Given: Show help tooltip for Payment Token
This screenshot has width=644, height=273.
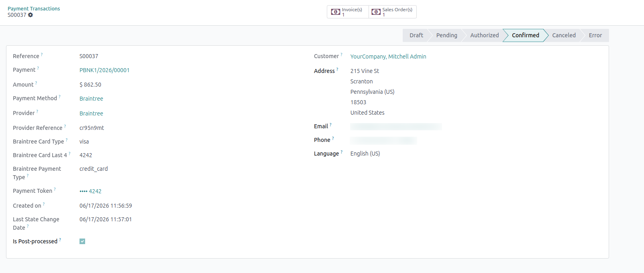Looking at the screenshot, I should [x=55, y=189].
